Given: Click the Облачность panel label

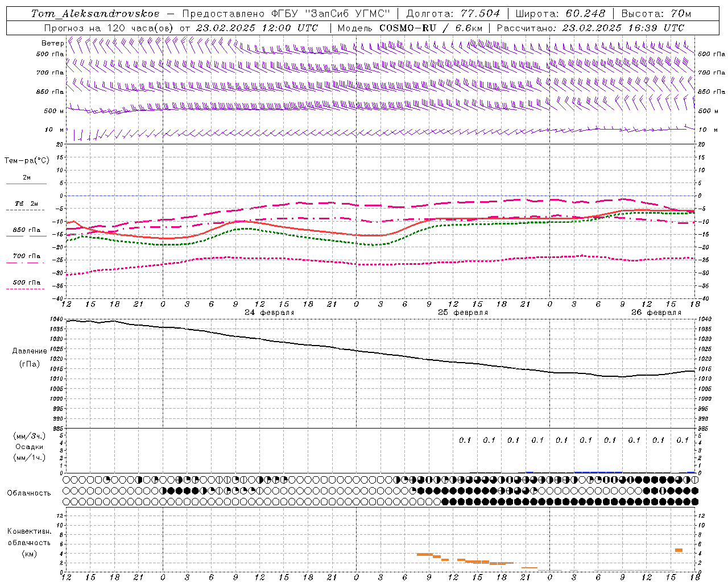Looking at the screenshot, I should coord(29,493).
